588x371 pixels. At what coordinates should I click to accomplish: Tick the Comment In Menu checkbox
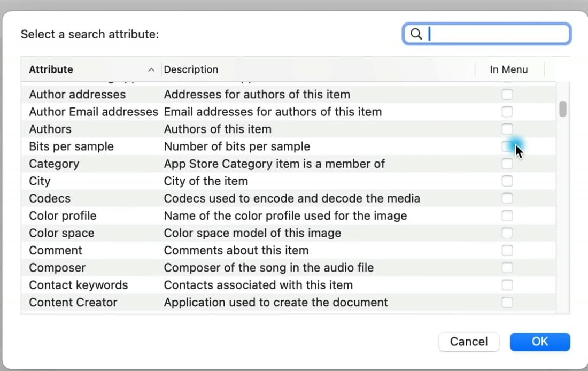[507, 250]
